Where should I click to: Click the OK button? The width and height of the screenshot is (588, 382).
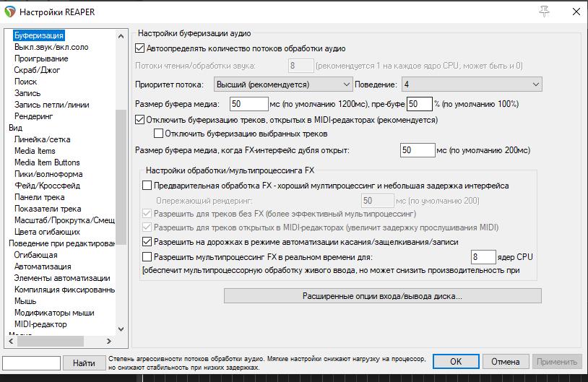(456, 362)
